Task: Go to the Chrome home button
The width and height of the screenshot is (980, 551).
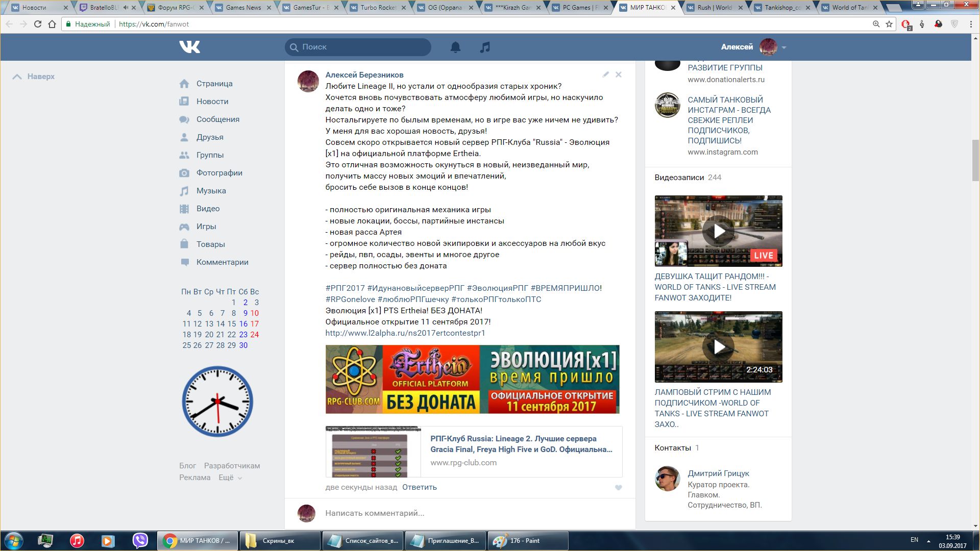Action: click(x=52, y=24)
